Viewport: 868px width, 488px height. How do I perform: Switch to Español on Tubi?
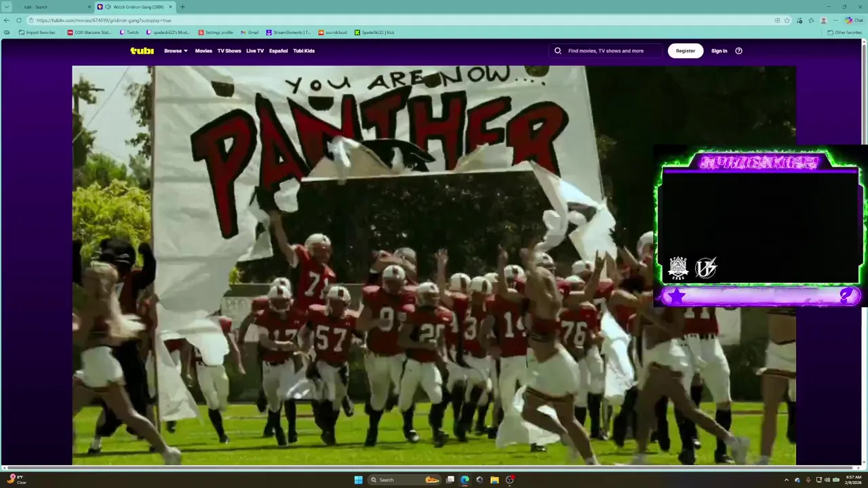point(278,51)
